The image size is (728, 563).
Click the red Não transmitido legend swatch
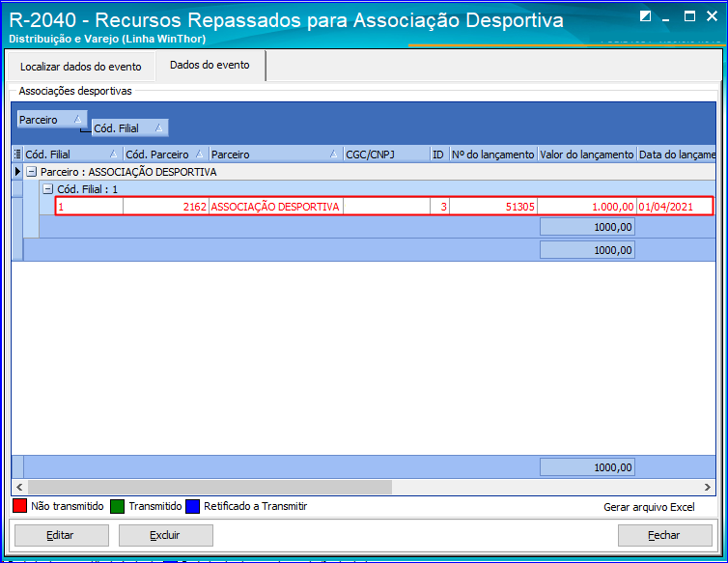(19, 506)
